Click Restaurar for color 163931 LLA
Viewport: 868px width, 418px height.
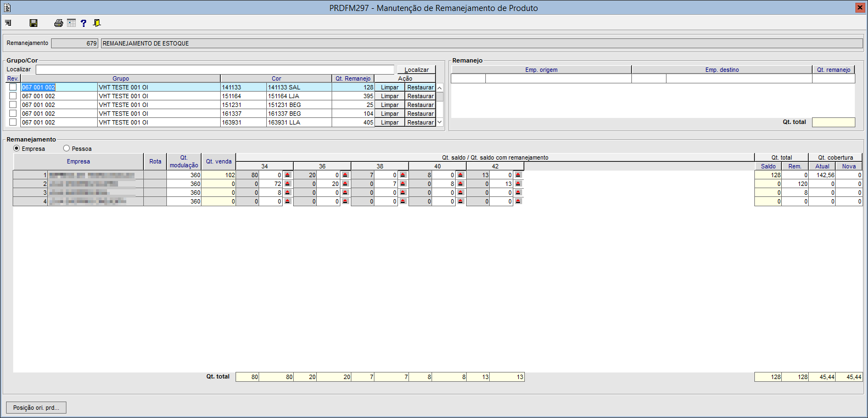tap(421, 122)
